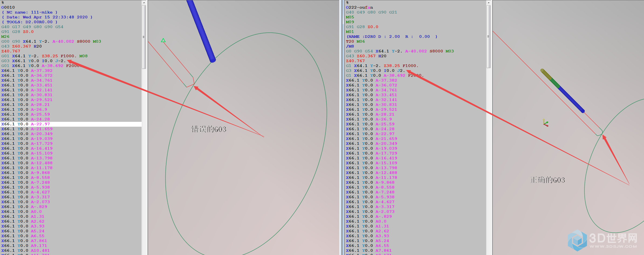Click the left code panel scrollbar thumb
The image size is (644, 255).
144,37
